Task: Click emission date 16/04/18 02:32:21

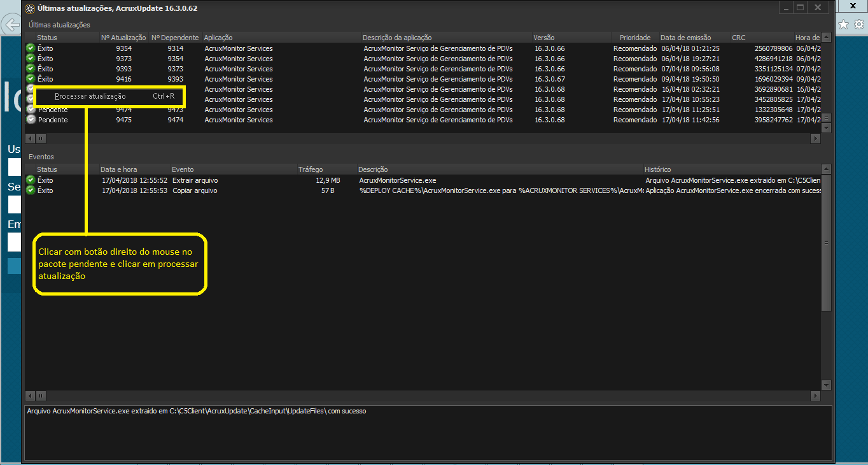Action: (x=690, y=89)
